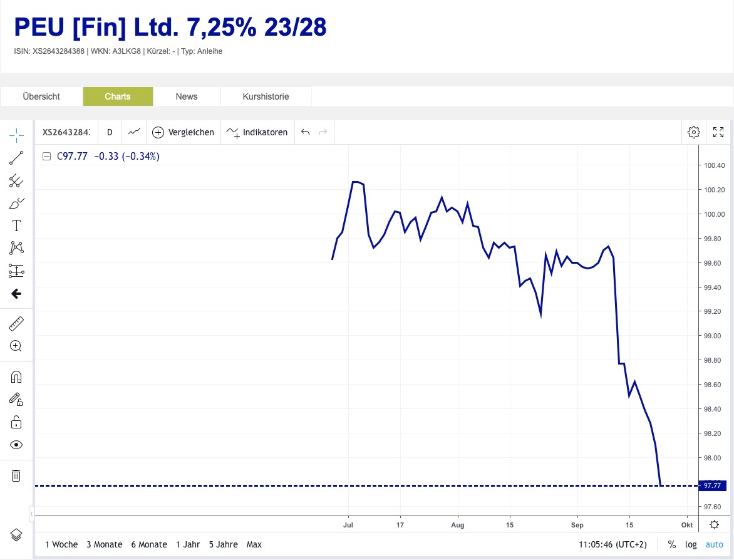Open chart settings gear
Screen dimensions: 734x560
point(693,132)
